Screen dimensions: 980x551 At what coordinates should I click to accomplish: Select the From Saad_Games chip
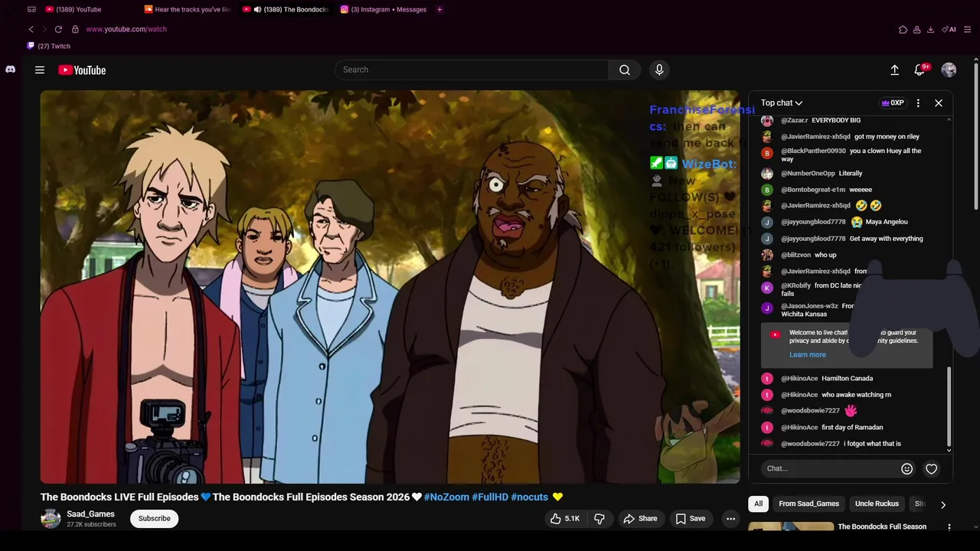point(808,504)
